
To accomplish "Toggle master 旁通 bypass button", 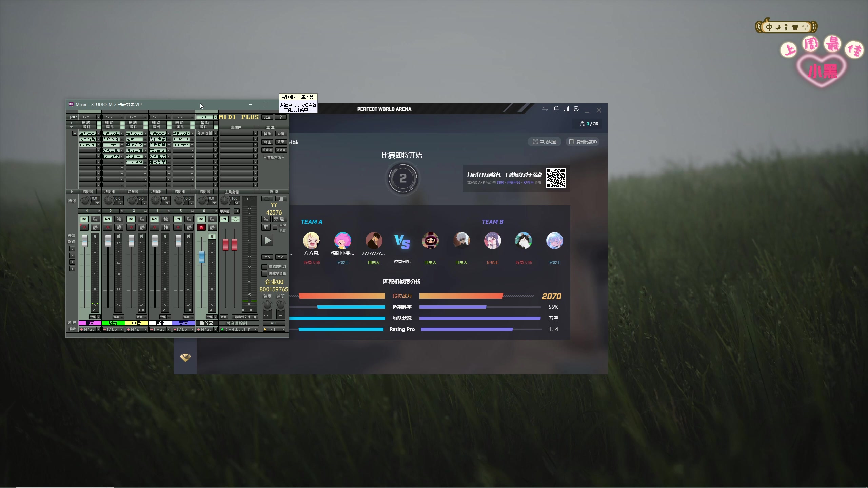I will 279,219.
